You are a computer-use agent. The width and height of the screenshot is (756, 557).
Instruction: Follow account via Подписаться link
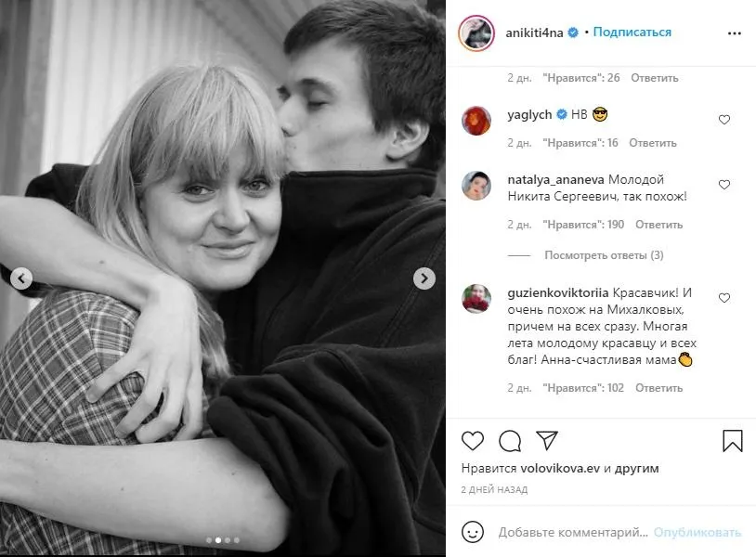[x=632, y=32]
